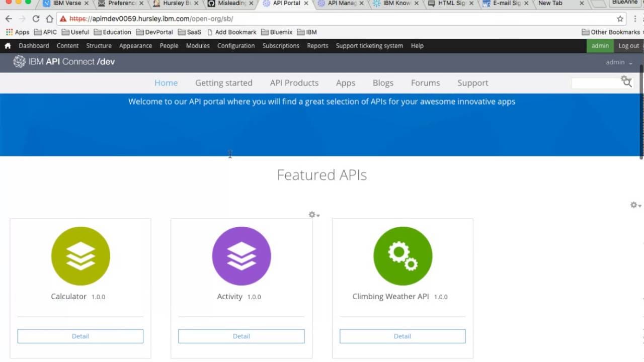
Task: Open the Bluemix bookmark folder
Action: tap(276, 32)
